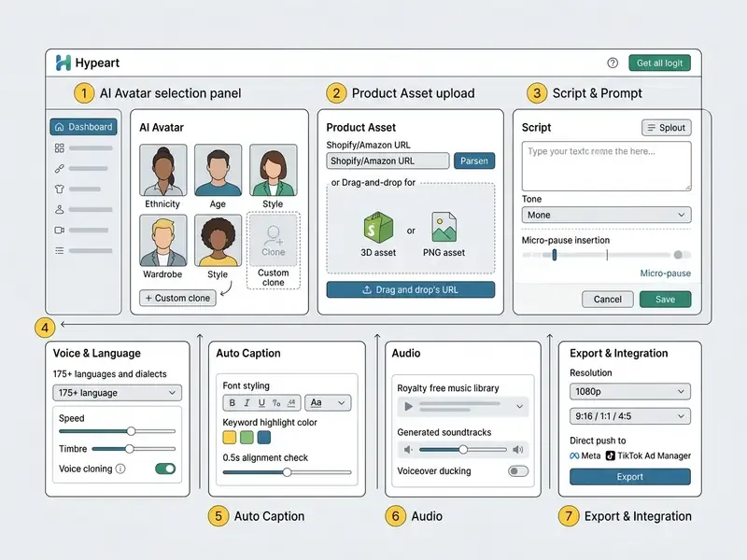The image size is (747, 560).
Task: Toggle the switch beside Micro-pause slider
Action: 682,255
